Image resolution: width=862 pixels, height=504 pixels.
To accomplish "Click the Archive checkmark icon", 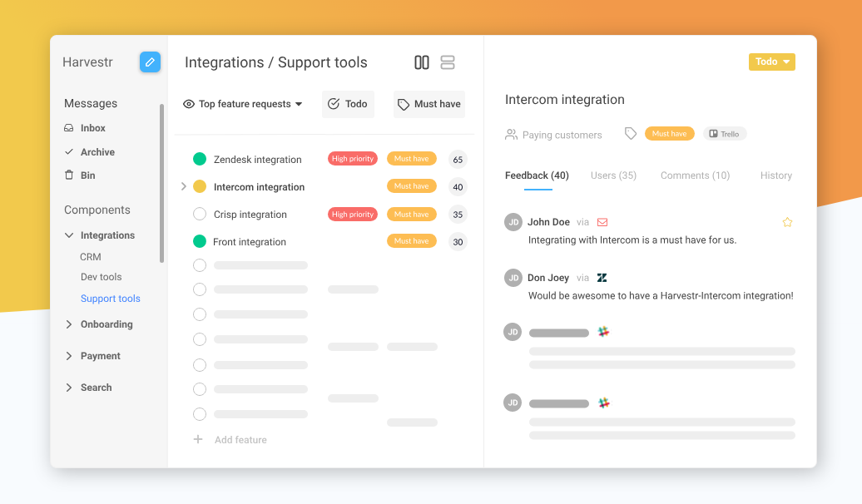I will coord(69,151).
